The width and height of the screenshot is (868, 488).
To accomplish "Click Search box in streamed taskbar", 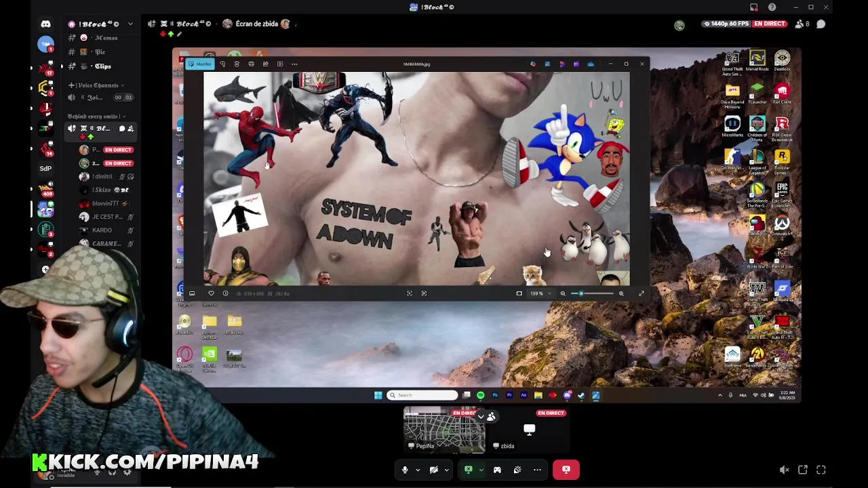I will (x=423, y=395).
